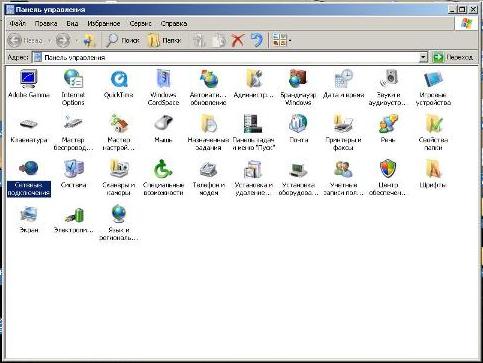Select Язык и региональные стандарты globe icon
The height and width of the screenshot is (363, 483).
[119, 214]
